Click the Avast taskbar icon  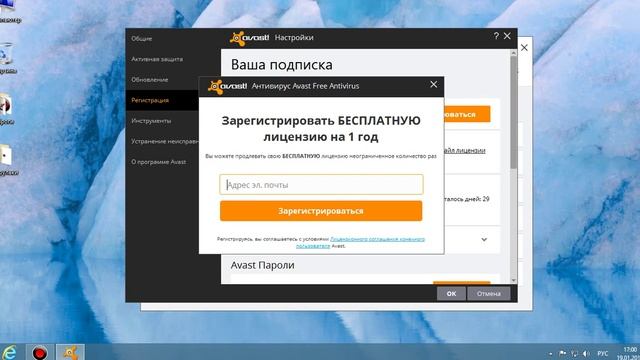pyautogui.click(x=70, y=353)
